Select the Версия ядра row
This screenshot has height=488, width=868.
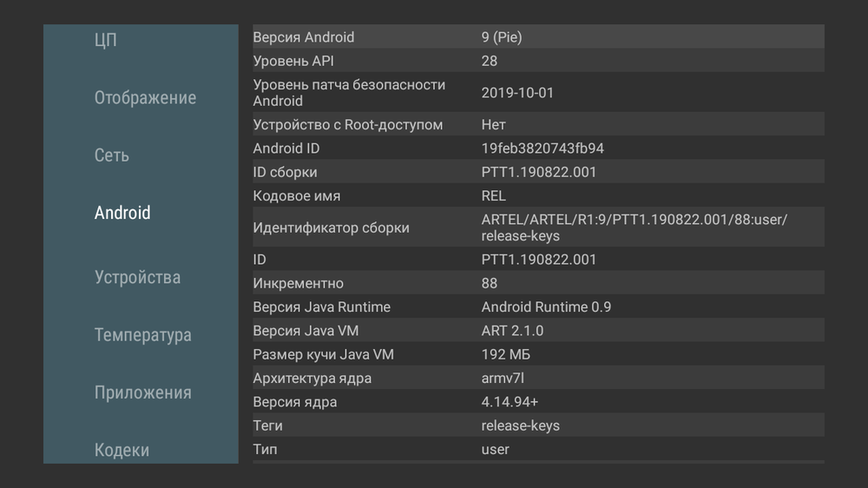pos(538,402)
